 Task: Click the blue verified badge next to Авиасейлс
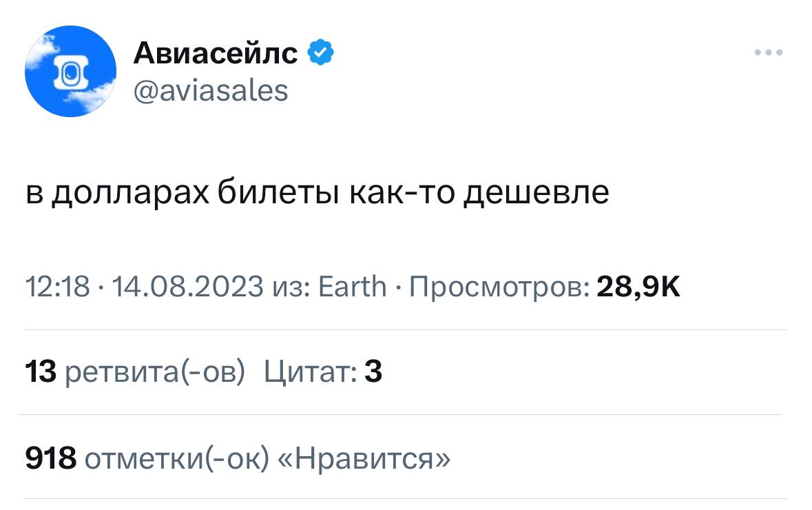[x=320, y=52]
